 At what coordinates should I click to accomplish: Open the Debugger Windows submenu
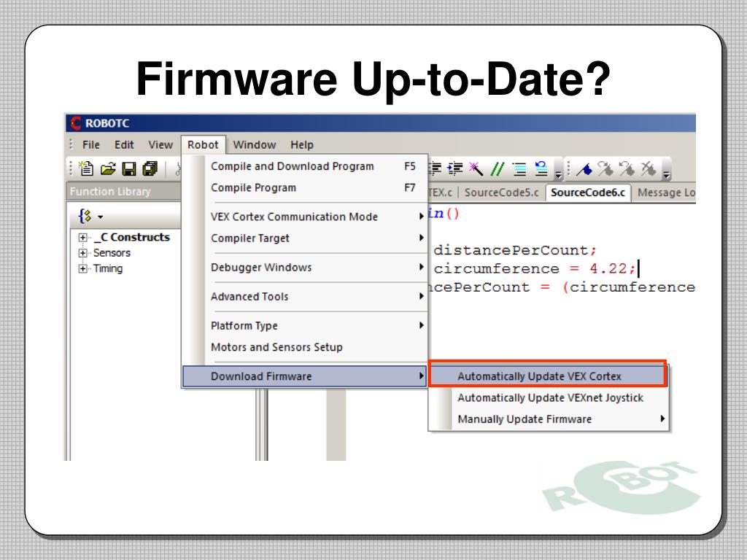point(304,267)
